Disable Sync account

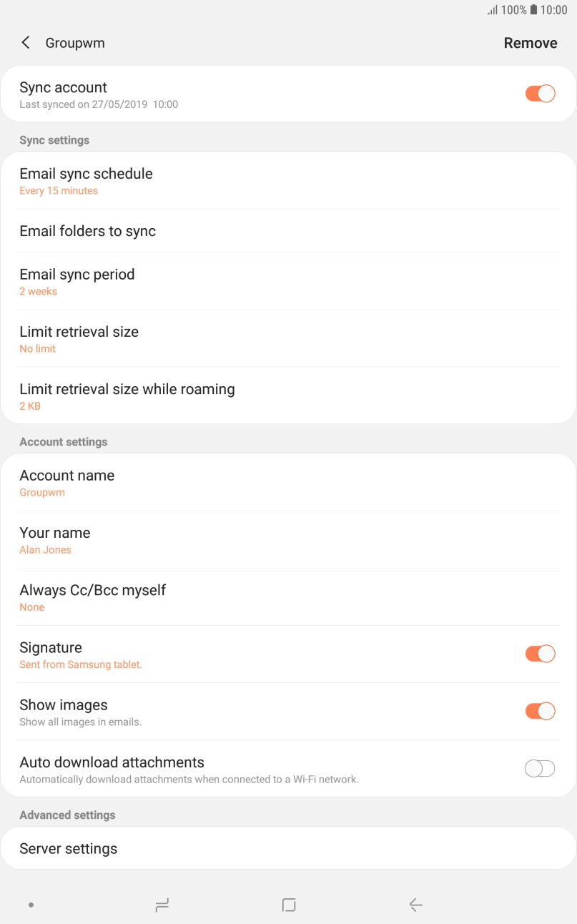[540, 93]
